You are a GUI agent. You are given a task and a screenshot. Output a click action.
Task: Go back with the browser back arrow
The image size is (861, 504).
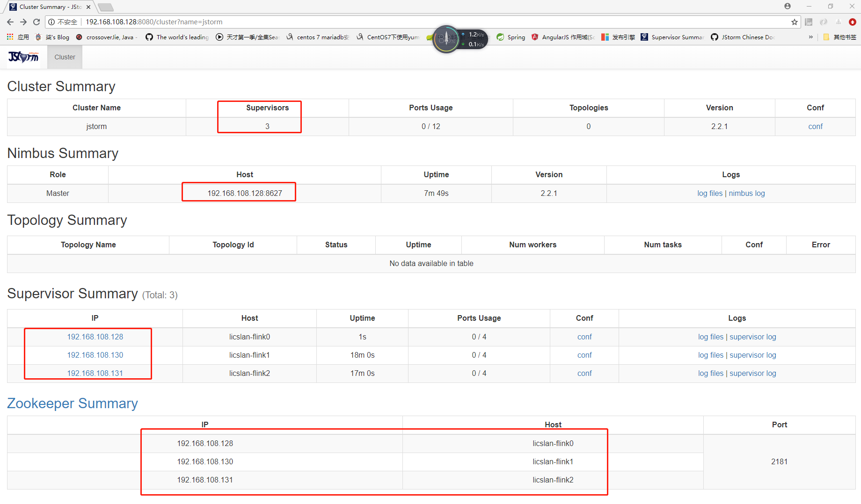[10, 22]
